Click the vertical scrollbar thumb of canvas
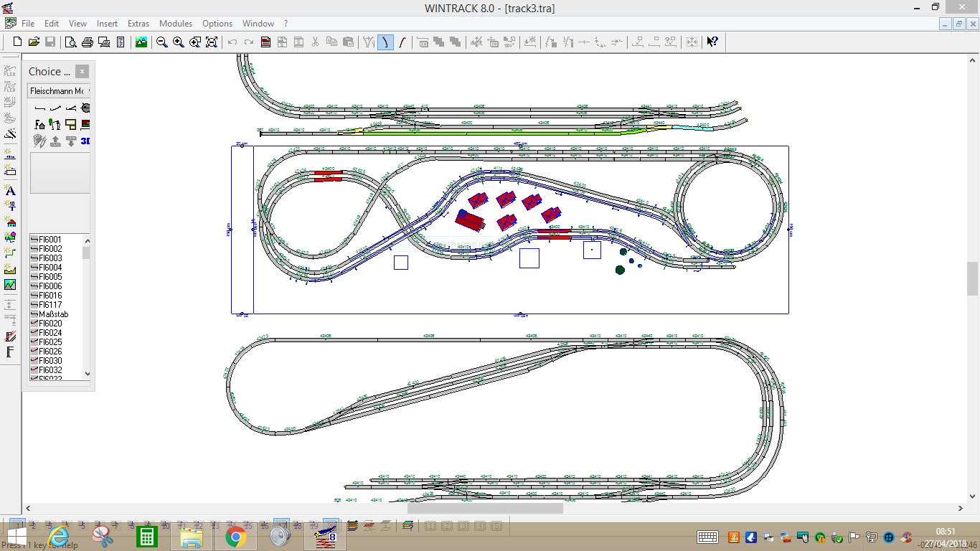The image size is (980, 551). 973,279
